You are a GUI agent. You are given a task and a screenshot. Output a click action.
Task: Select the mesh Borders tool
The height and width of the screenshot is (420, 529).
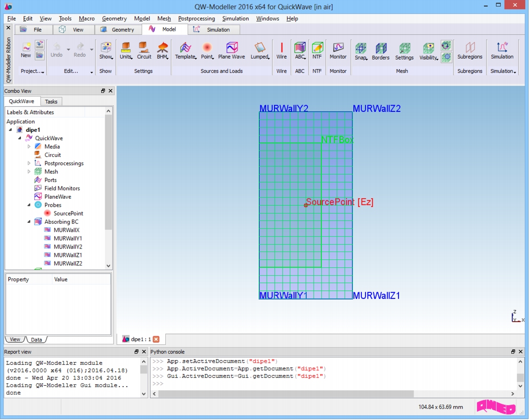[381, 51]
